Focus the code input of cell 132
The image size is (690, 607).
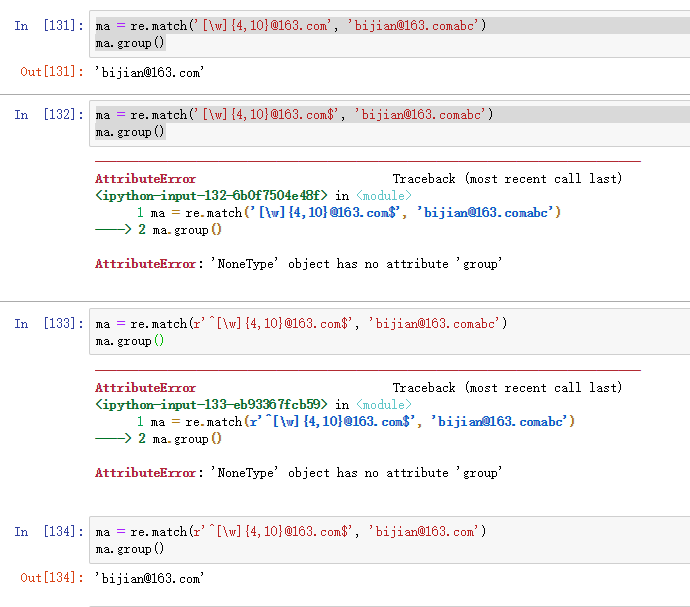[x=390, y=123]
